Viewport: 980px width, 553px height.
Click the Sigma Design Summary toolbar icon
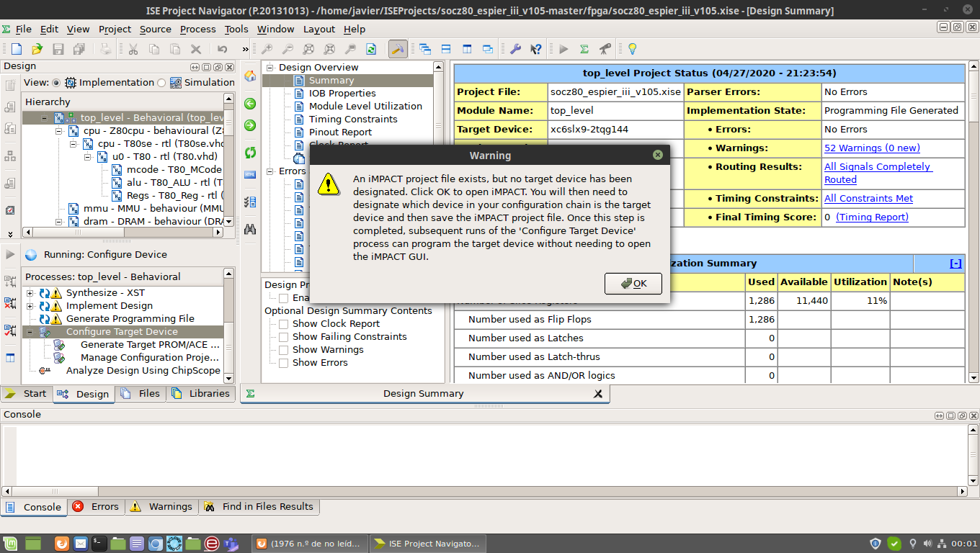584,49
